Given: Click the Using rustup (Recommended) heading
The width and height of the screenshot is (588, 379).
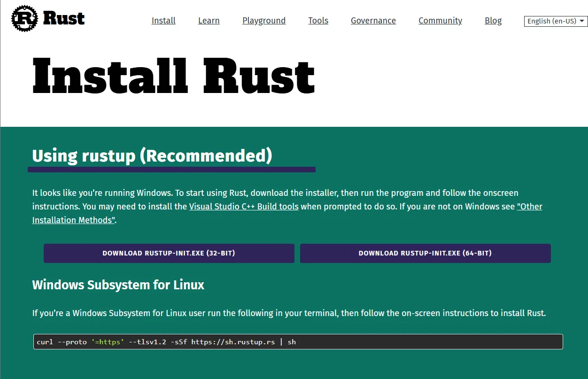Looking at the screenshot, I should click(152, 155).
